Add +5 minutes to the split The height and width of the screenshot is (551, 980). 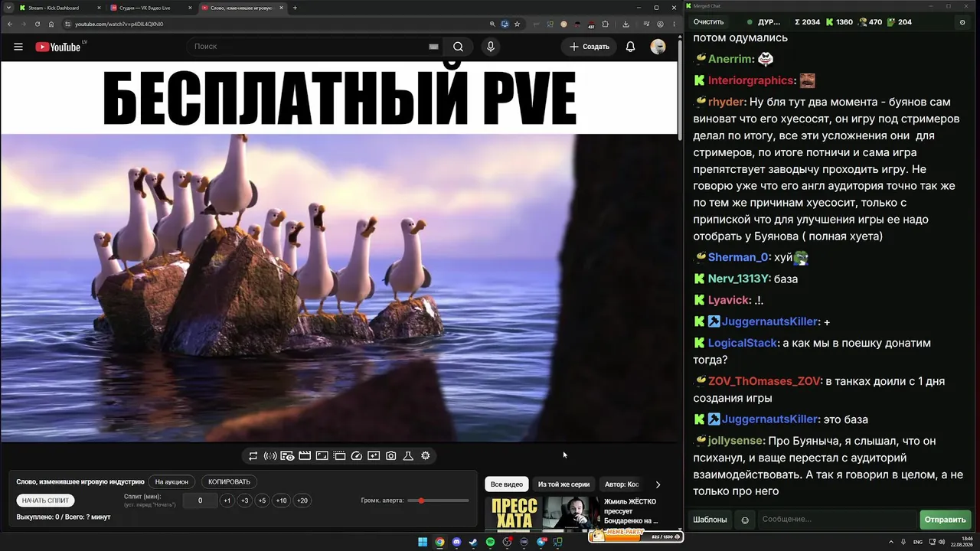coord(262,500)
